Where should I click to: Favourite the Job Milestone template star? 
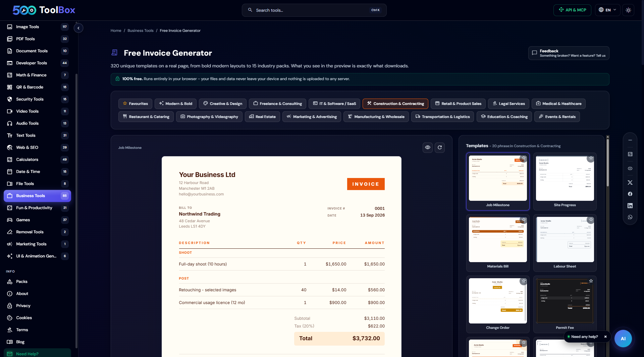[524, 158]
